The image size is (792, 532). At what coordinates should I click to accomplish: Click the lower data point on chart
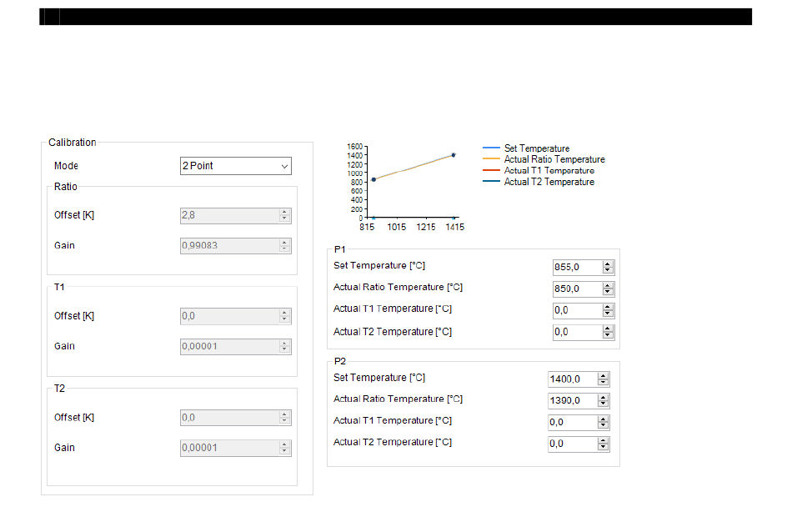(373, 179)
